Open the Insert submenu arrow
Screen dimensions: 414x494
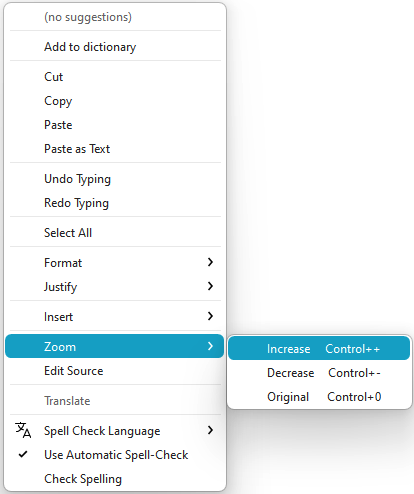point(210,316)
